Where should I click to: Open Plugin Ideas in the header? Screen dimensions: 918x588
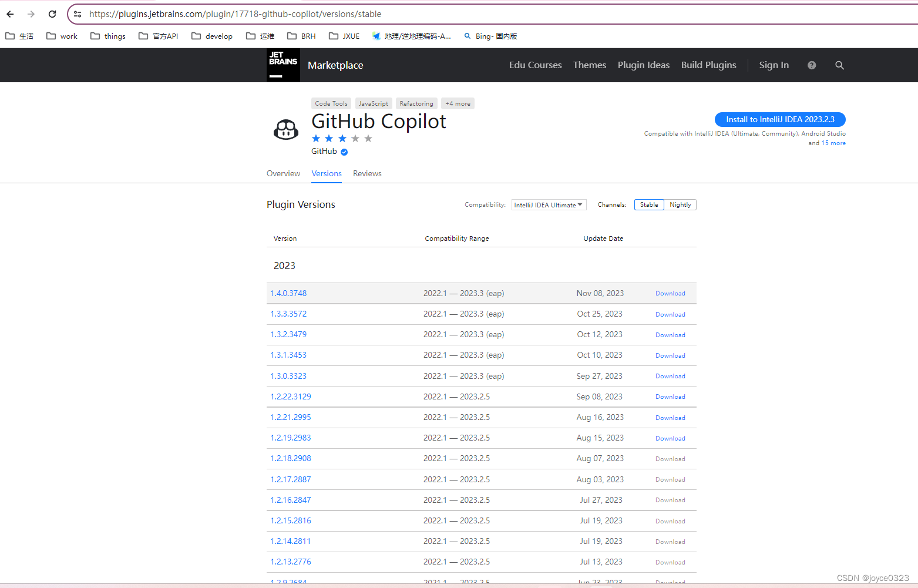[x=644, y=65]
